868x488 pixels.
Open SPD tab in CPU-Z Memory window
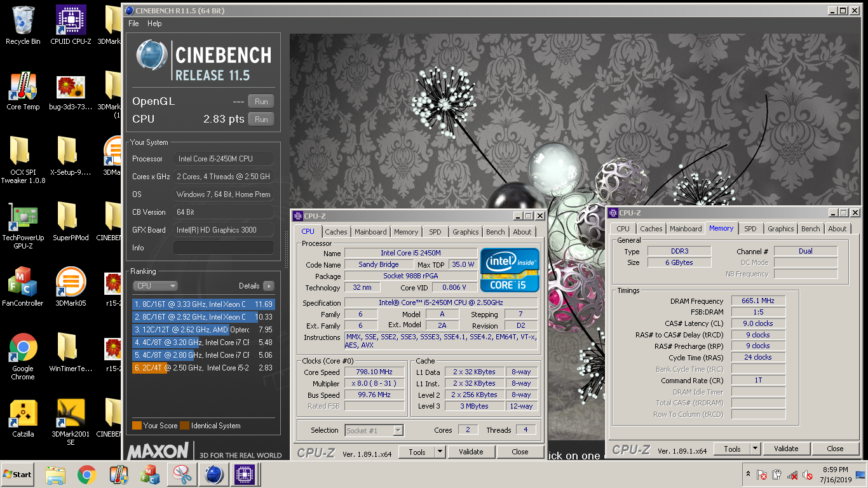point(750,229)
